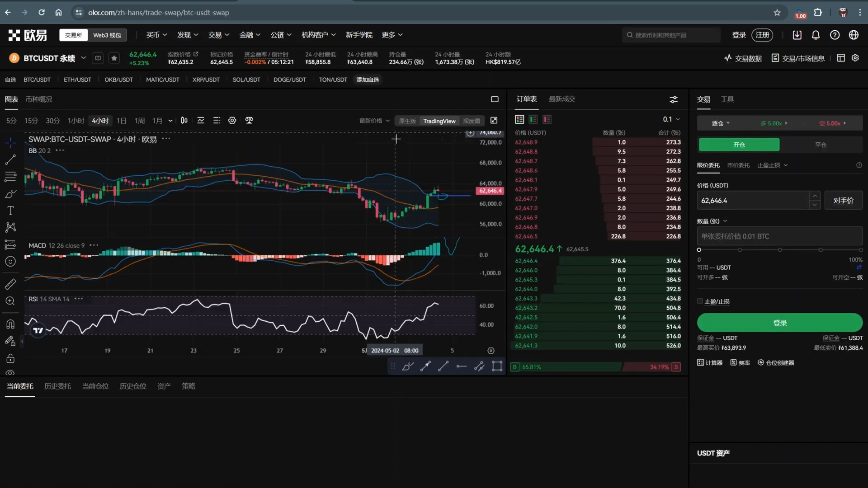Switch to 最新成交 tab
The height and width of the screenshot is (488, 868).
coord(562,99)
